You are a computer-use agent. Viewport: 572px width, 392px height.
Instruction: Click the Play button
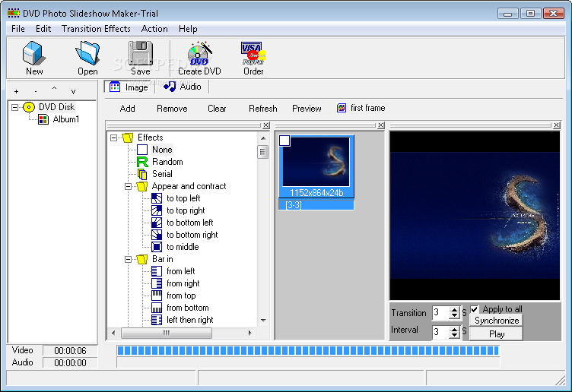click(497, 334)
